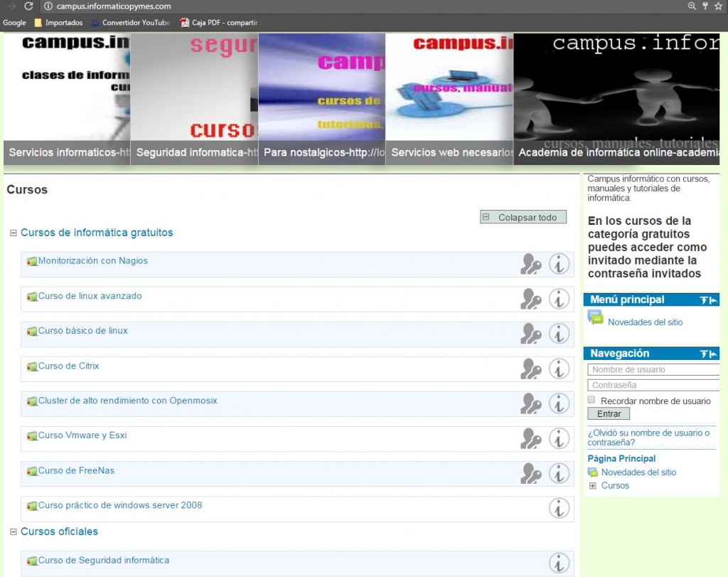Open the Caja PDF bookmark

[x=221, y=23]
